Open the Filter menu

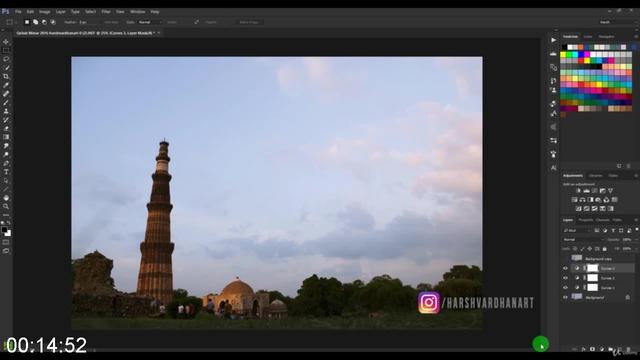[106, 12]
